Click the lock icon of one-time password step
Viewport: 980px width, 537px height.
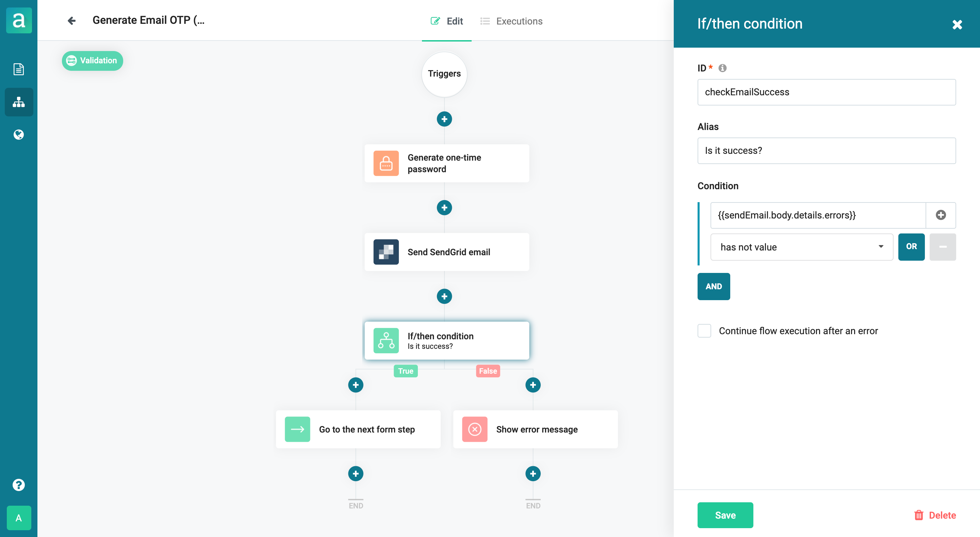(386, 163)
